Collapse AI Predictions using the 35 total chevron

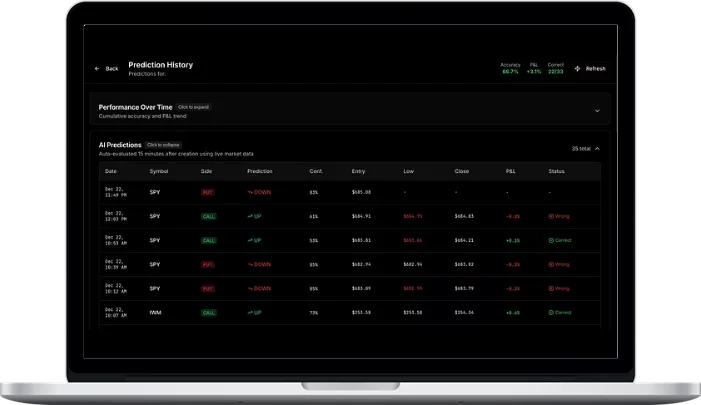tap(597, 148)
